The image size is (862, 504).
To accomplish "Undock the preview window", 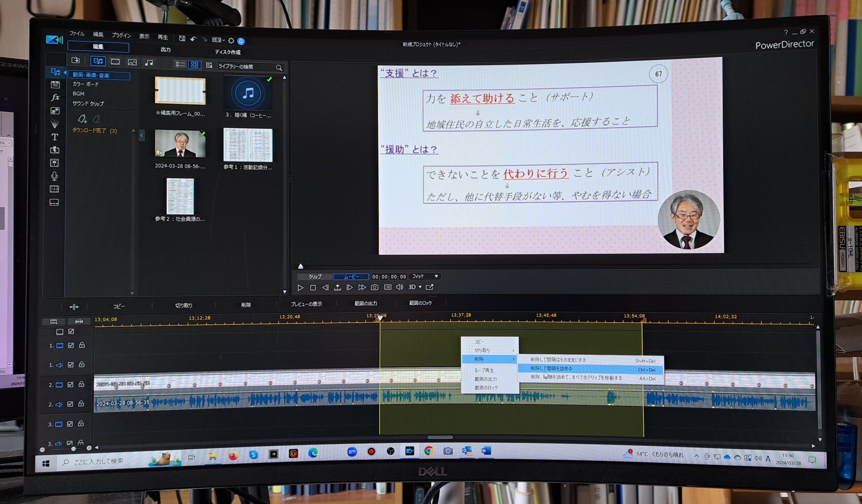I will click(x=429, y=287).
